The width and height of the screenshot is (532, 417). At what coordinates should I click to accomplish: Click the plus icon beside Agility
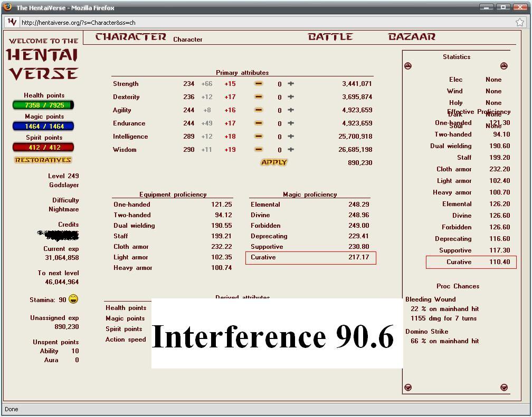[291, 110]
